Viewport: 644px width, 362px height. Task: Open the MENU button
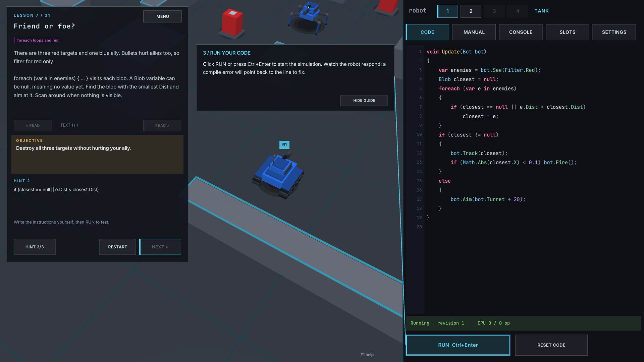(x=162, y=16)
